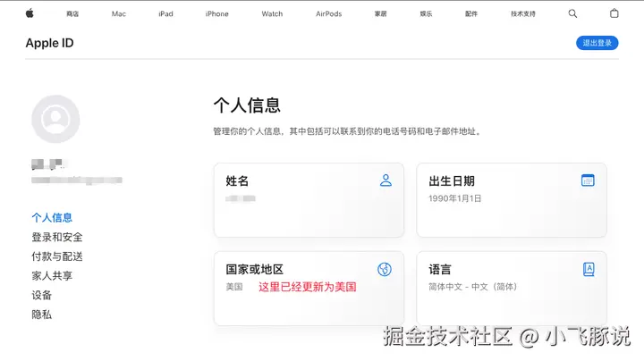Click the calendar icon in 出生日期 card
The height and width of the screenshot is (361, 644).
click(x=588, y=180)
